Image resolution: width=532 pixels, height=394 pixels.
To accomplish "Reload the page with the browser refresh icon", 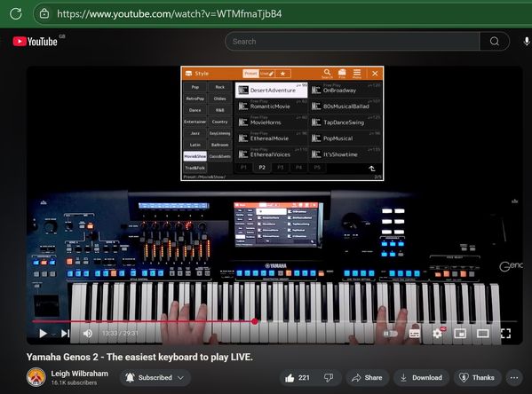I will click(16, 13).
